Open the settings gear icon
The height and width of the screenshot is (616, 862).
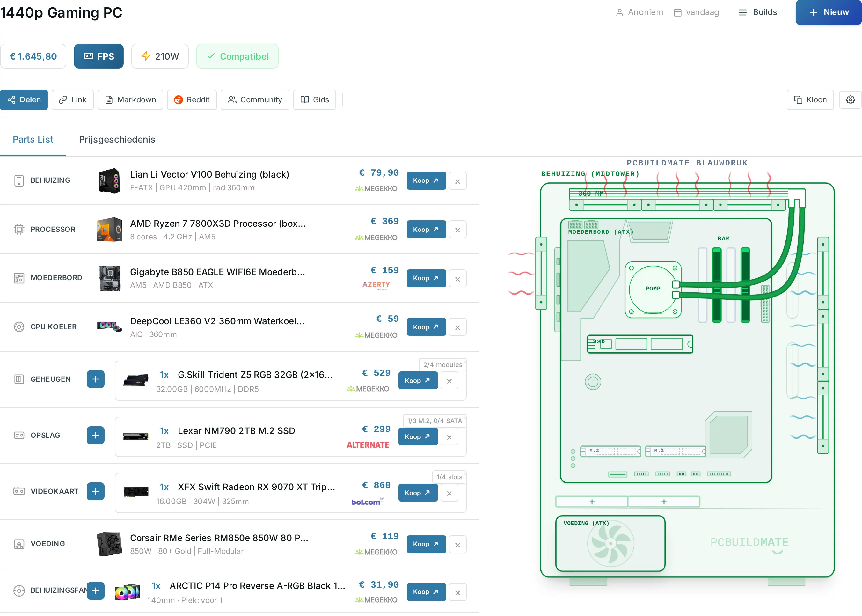(x=850, y=100)
